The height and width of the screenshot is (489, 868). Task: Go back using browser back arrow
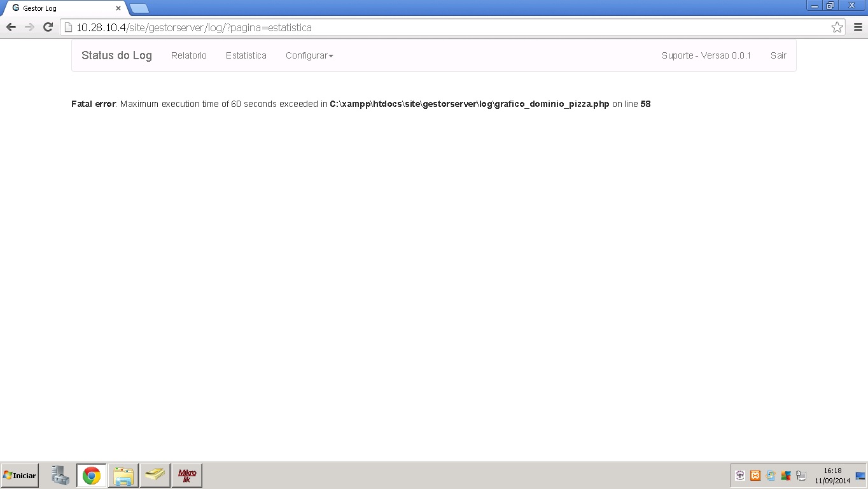point(11,27)
